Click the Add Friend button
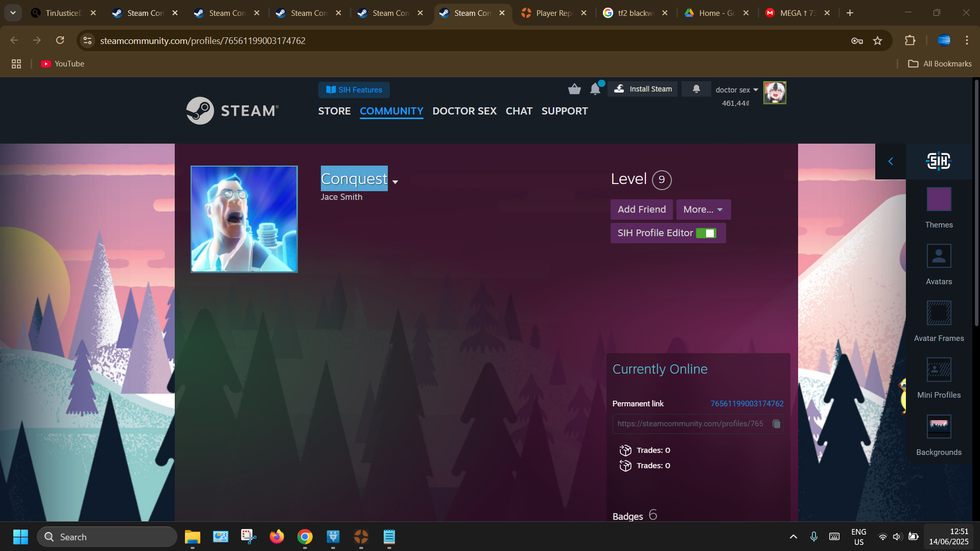 click(641, 210)
